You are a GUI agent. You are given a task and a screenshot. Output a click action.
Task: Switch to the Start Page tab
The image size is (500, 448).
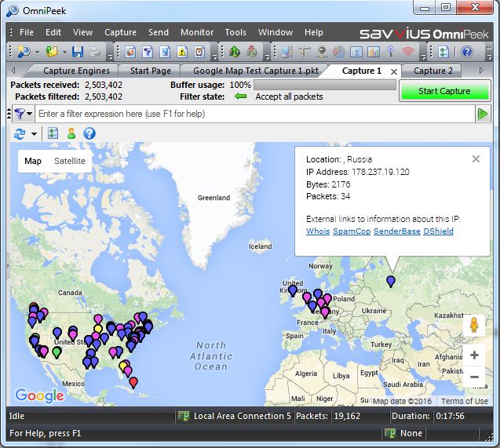point(151,71)
